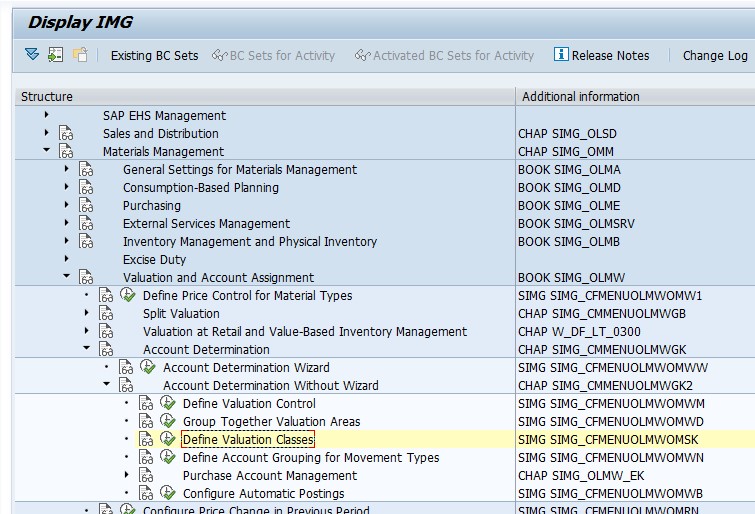Execute Define Price Control for Material Types
755x514 pixels.
click(128, 294)
